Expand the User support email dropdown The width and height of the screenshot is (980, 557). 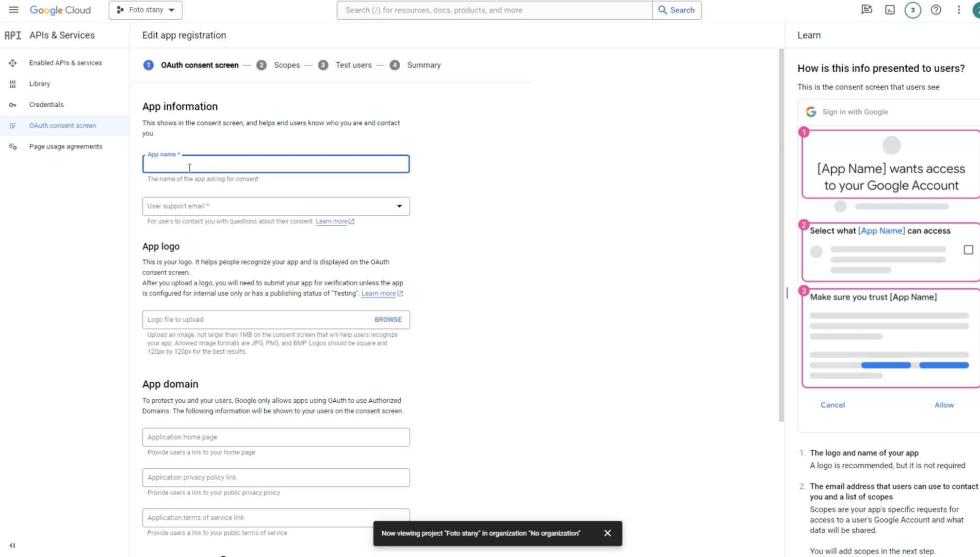[x=276, y=206]
